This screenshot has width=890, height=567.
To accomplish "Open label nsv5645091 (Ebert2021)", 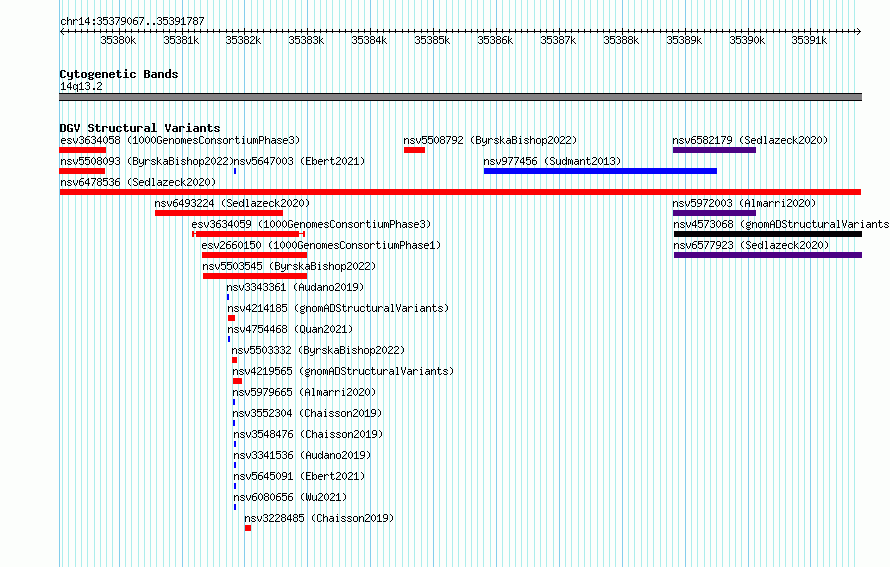I will click(x=299, y=476).
